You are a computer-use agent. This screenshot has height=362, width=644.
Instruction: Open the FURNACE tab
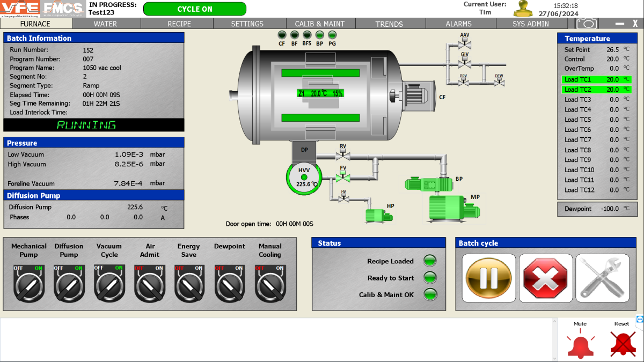(x=35, y=24)
